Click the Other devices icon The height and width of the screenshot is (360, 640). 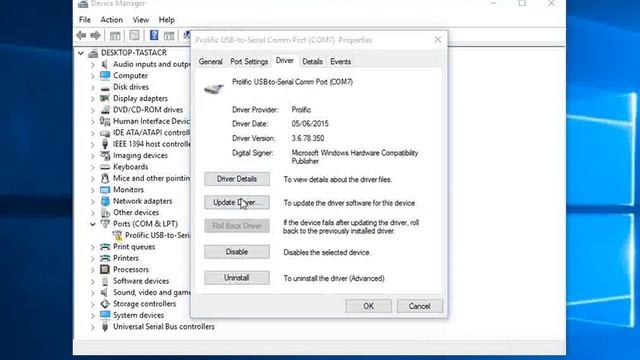[105, 213]
